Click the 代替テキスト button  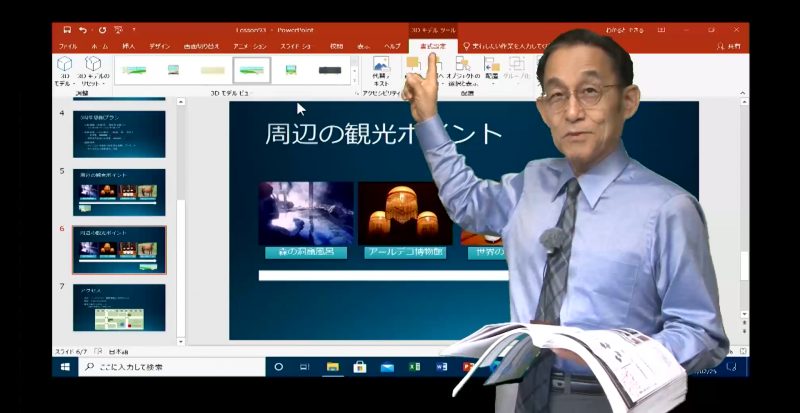381,71
